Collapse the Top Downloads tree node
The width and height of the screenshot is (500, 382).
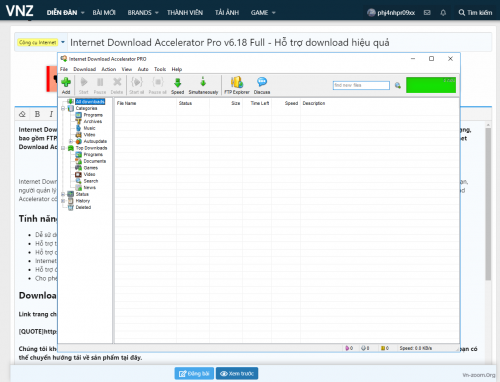pyautogui.click(x=63, y=148)
